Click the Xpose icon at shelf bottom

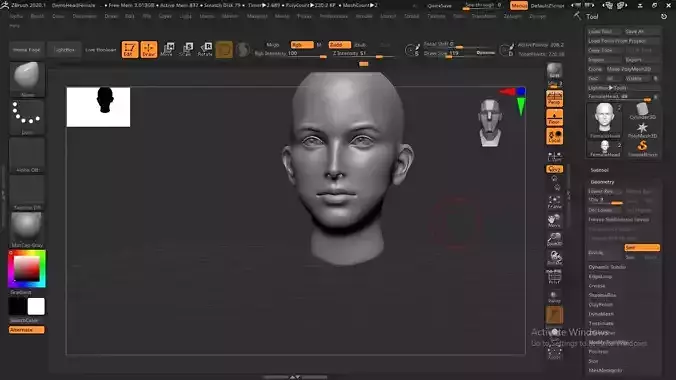(x=554, y=353)
